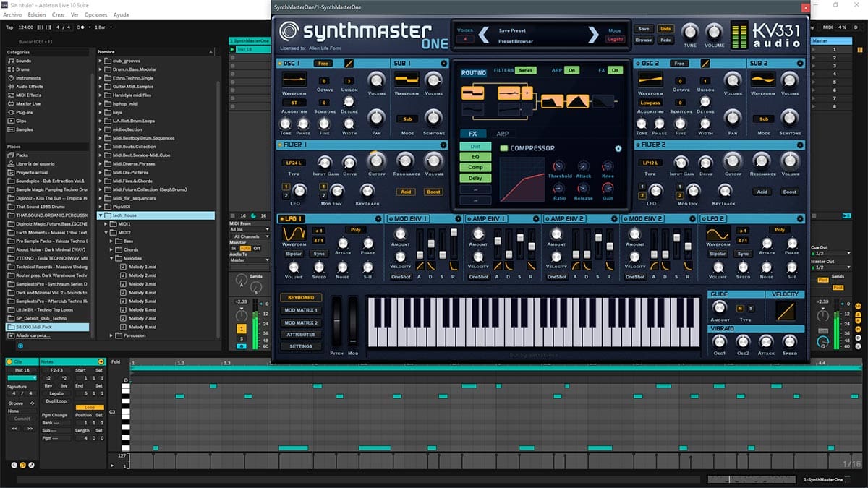Expand the MIDI1 folder

[x=107, y=224]
